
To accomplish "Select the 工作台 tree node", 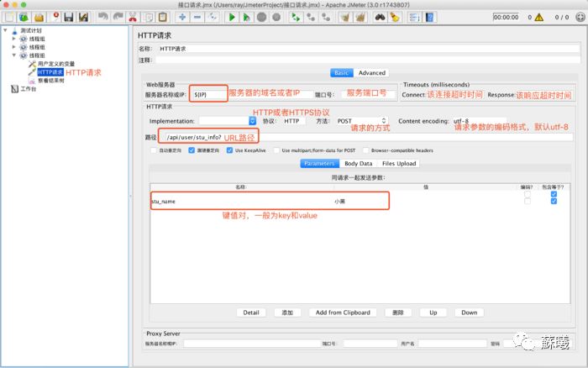I will [28, 89].
